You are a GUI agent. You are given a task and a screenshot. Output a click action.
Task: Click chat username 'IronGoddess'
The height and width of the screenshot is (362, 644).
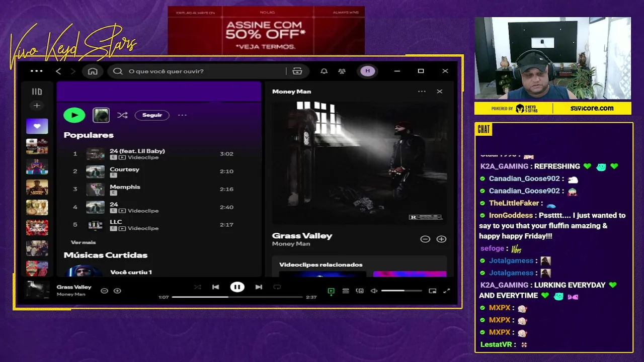(511, 215)
